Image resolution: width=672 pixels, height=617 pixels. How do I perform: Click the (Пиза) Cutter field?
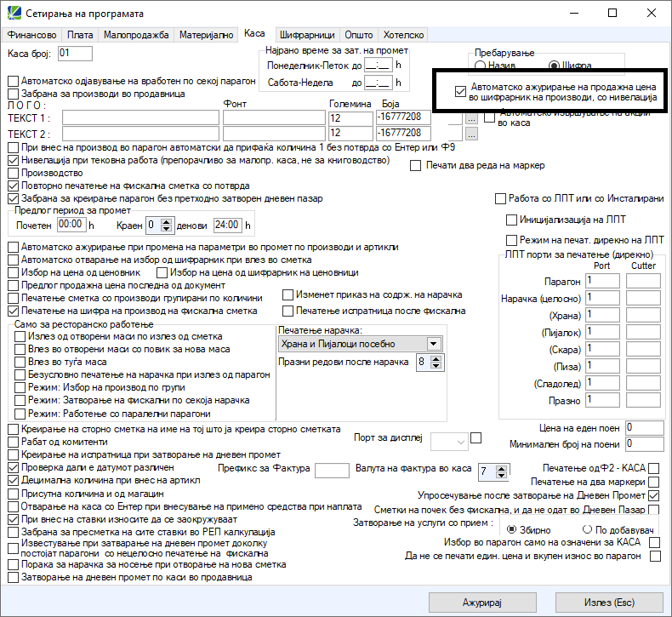pos(643,366)
